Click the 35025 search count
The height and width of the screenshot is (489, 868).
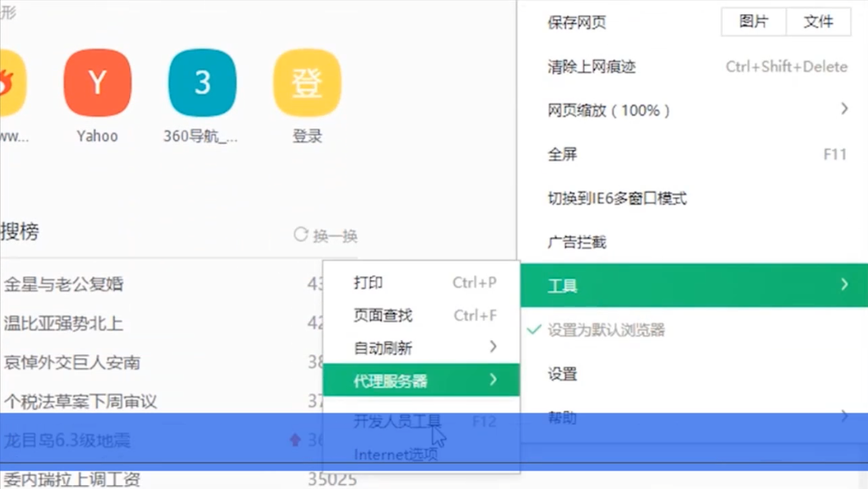click(x=332, y=479)
